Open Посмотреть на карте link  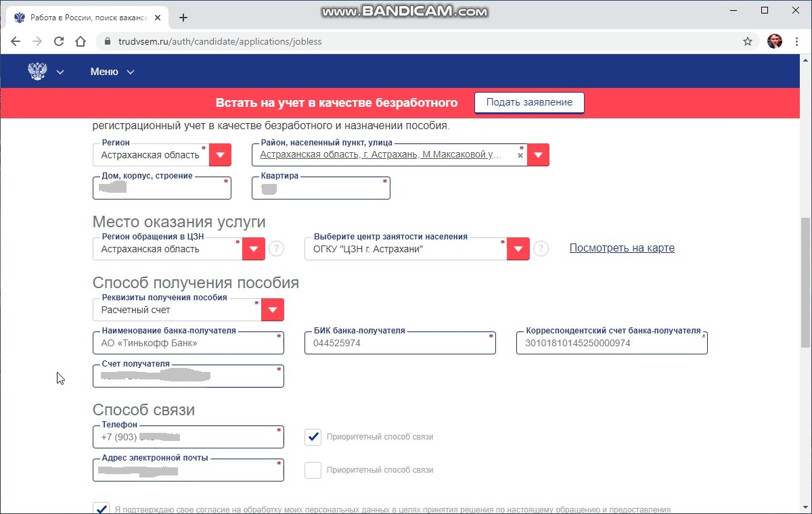tap(622, 248)
